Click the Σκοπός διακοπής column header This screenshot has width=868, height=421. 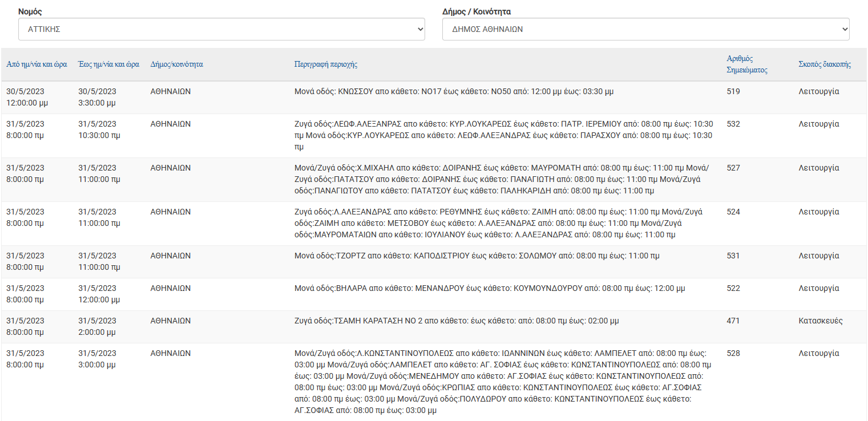824,64
